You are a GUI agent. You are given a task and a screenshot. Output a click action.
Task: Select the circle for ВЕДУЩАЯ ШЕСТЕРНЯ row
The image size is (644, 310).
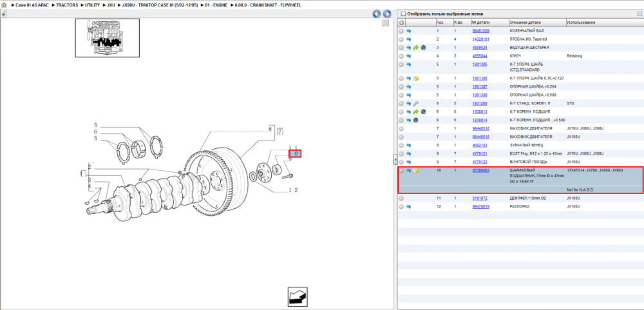click(x=402, y=48)
